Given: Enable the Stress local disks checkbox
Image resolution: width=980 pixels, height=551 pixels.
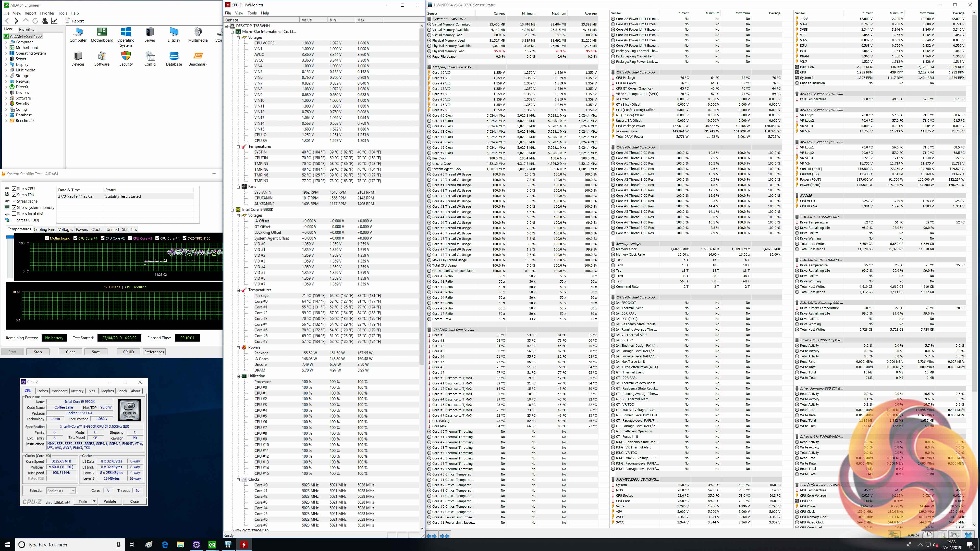Looking at the screenshot, I should [x=14, y=214].
